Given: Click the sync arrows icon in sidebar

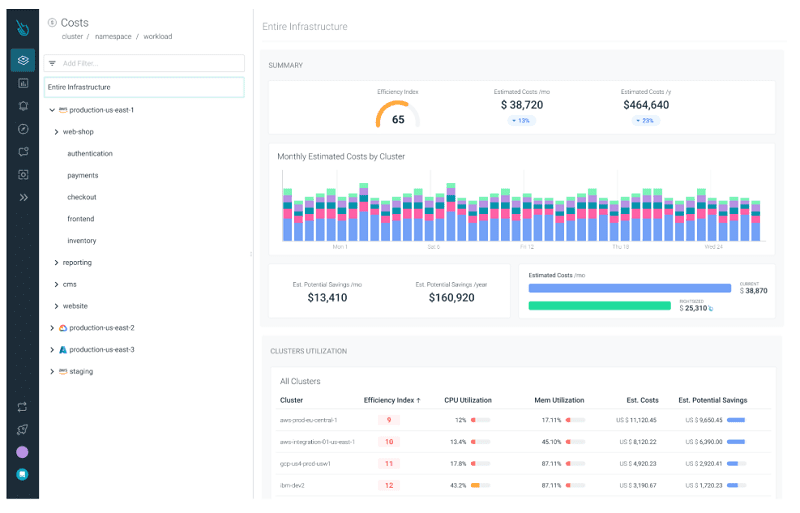Looking at the screenshot, I should tap(22, 407).
